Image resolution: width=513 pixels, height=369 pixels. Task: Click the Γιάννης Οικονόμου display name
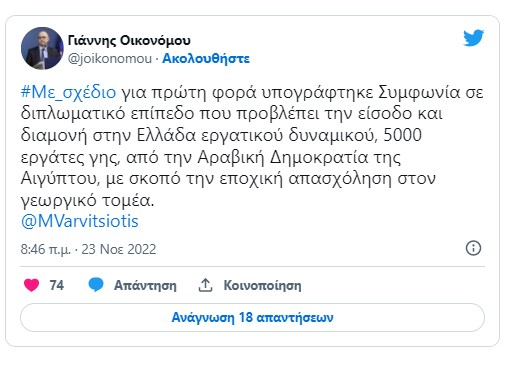(x=129, y=40)
